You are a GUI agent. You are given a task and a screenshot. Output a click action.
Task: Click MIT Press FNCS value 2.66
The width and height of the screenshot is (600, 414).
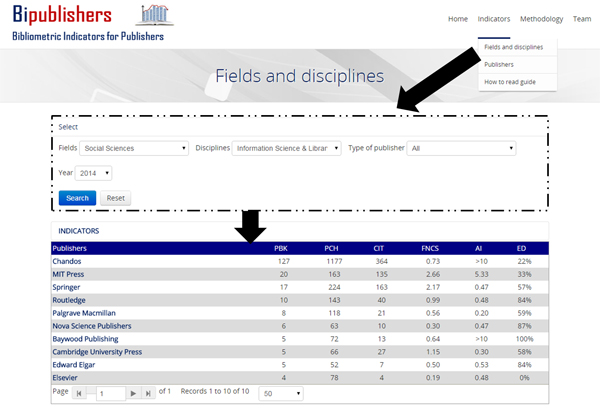tap(433, 274)
